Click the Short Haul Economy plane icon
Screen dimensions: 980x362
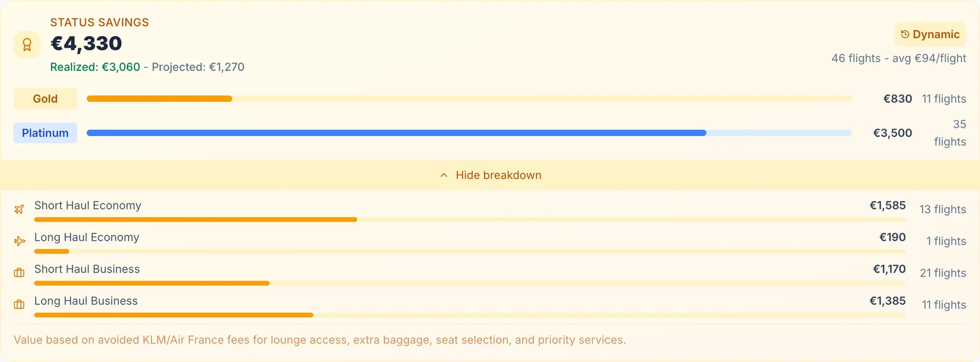tap(20, 209)
